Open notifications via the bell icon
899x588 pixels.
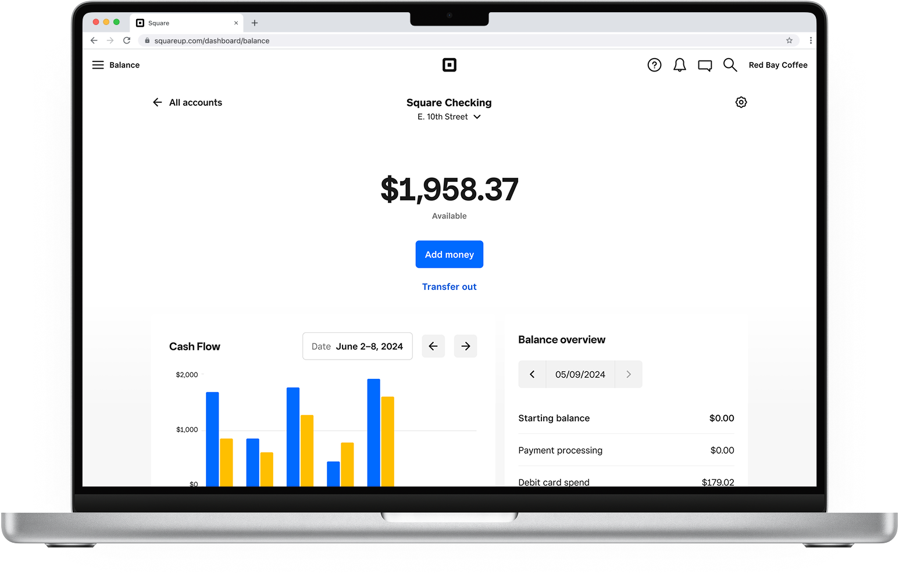click(679, 65)
